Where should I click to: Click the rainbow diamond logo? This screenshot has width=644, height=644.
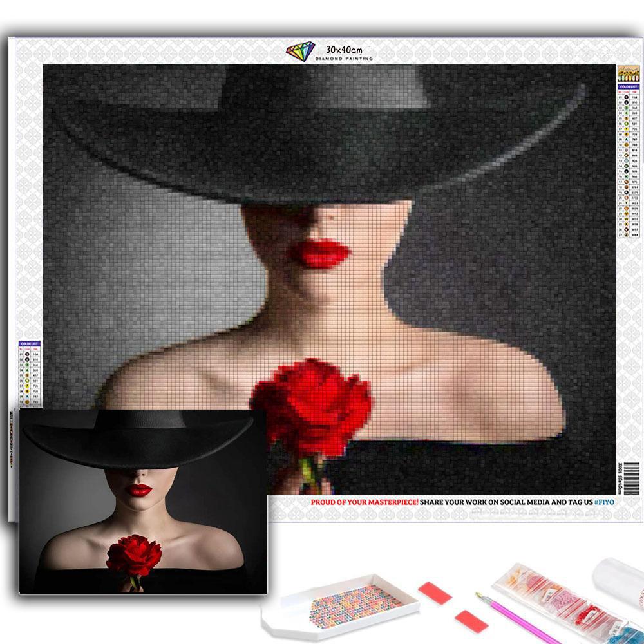point(301,52)
